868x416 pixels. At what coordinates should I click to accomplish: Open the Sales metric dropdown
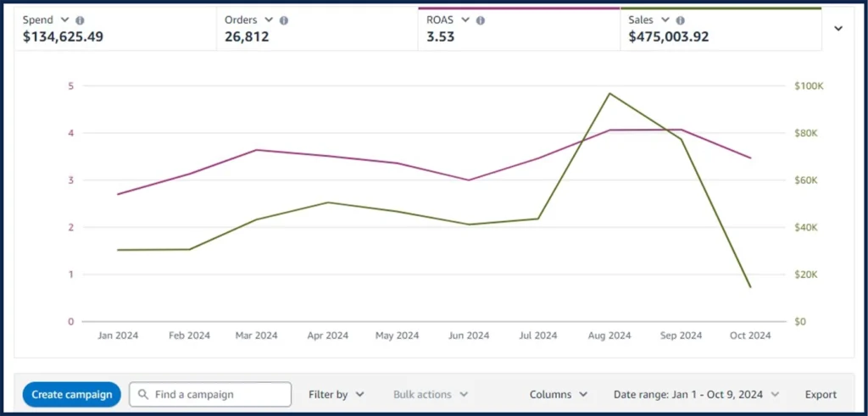tap(665, 20)
